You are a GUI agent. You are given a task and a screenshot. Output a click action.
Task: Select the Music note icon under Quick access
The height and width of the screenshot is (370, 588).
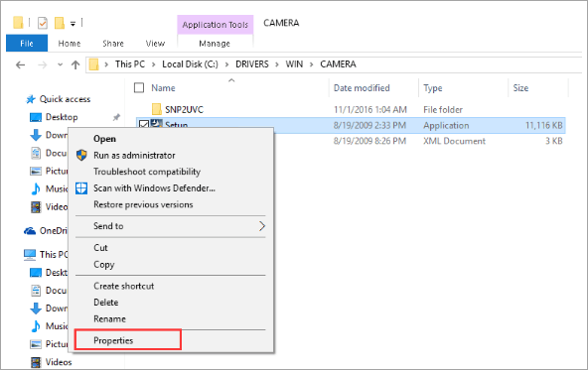pos(36,188)
